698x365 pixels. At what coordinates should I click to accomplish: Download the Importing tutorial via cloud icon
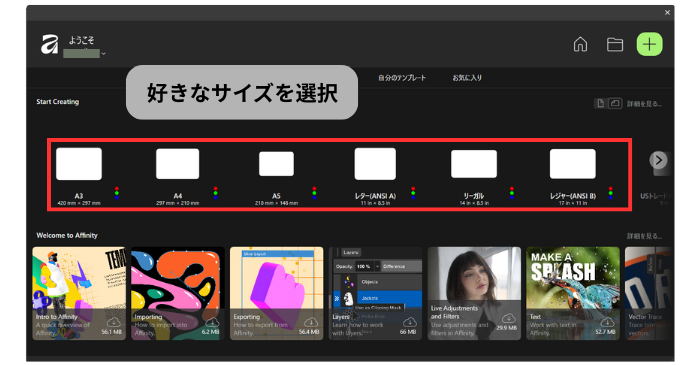[x=212, y=321]
